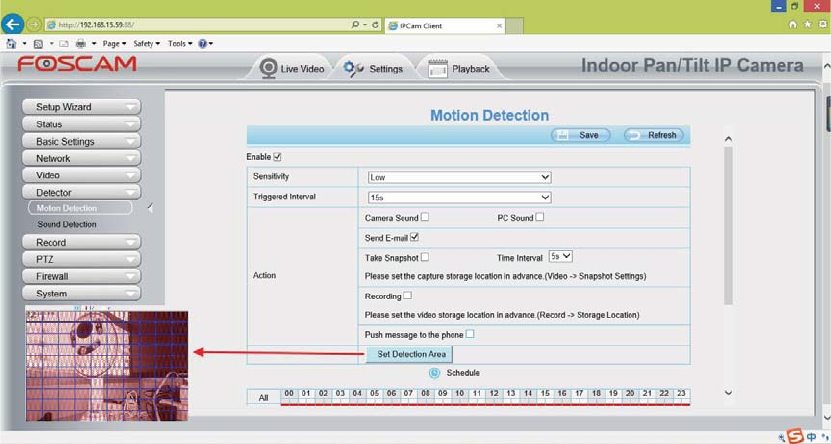Image resolution: width=831 pixels, height=444 pixels.
Task: Open favorites with the star icon
Action: pyautogui.click(x=807, y=24)
